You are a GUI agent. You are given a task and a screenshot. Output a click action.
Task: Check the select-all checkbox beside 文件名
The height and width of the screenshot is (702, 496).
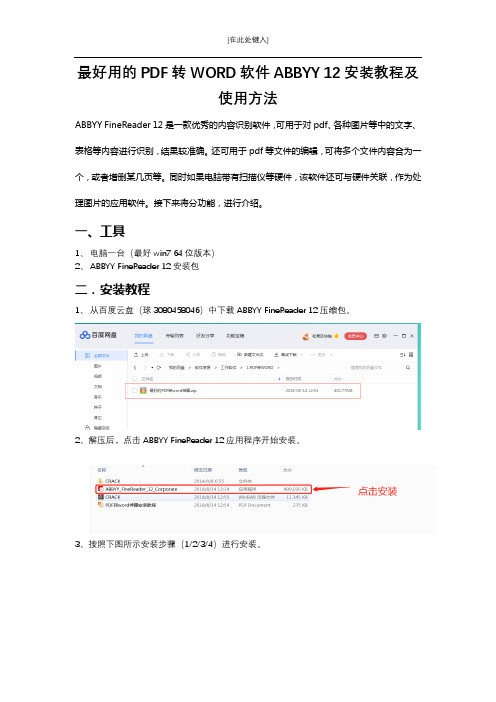point(134,379)
